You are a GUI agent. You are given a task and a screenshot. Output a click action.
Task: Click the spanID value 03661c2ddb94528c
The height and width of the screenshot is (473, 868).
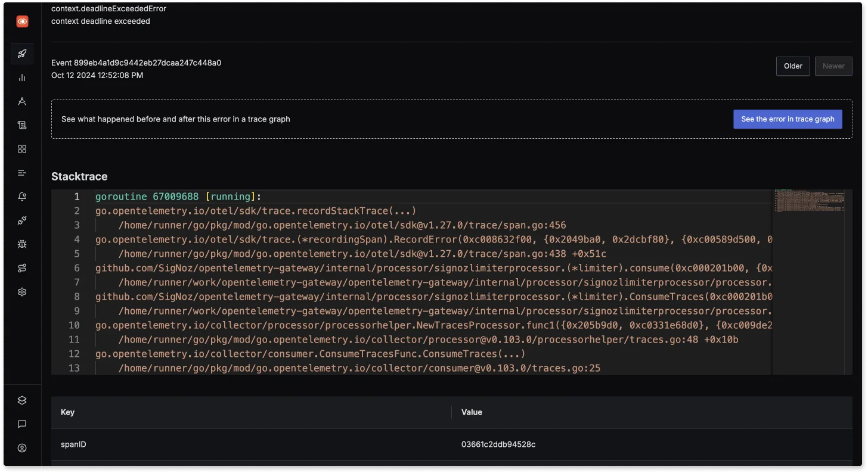(x=498, y=444)
